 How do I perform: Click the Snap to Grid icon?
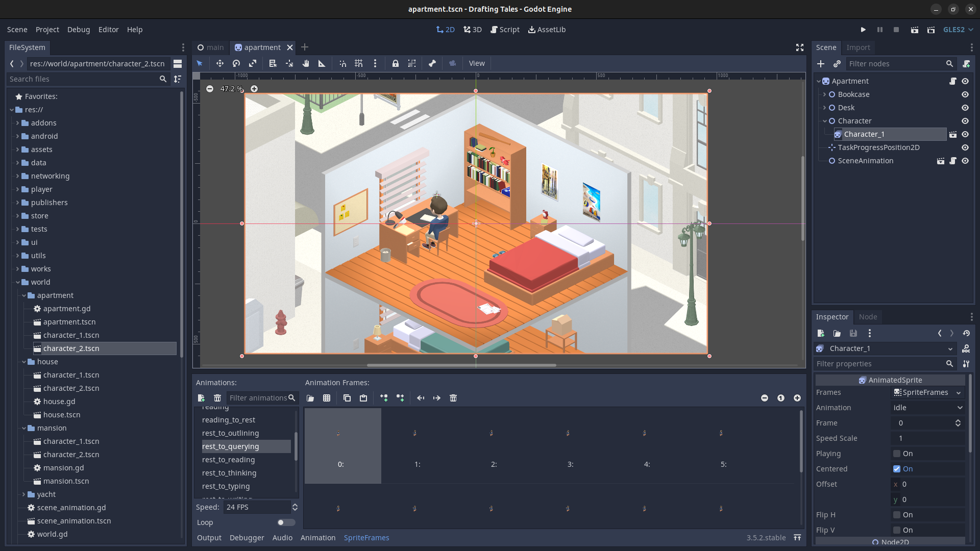pos(358,63)
